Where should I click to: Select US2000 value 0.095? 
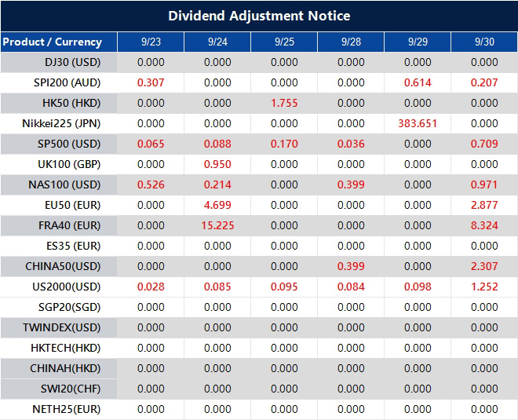tap(284, 287)
